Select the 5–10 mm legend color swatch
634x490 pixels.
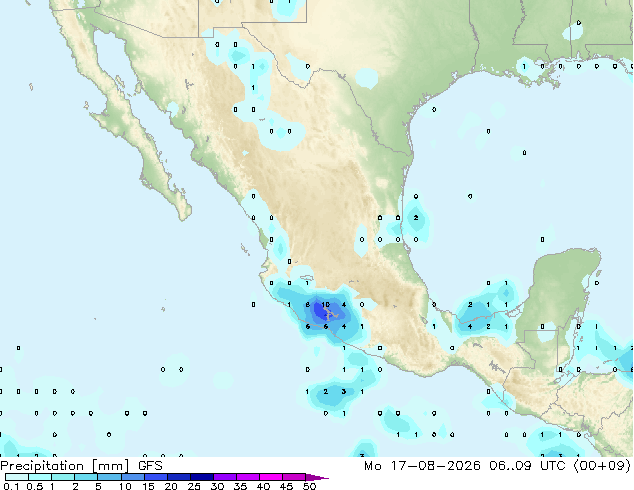point(109,477)
